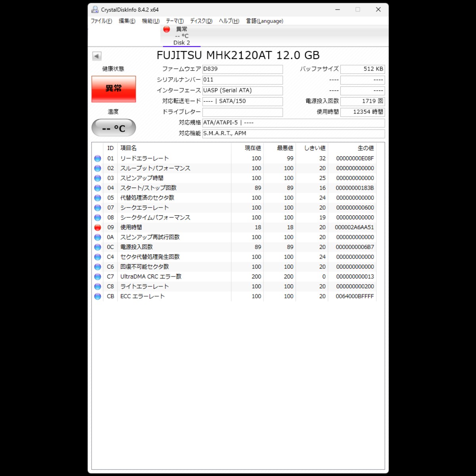Click the 対応規格 field ATA/ATAPI-5
Image resolution: width=476 pixels, height=476 pixels.
point(294,123)
